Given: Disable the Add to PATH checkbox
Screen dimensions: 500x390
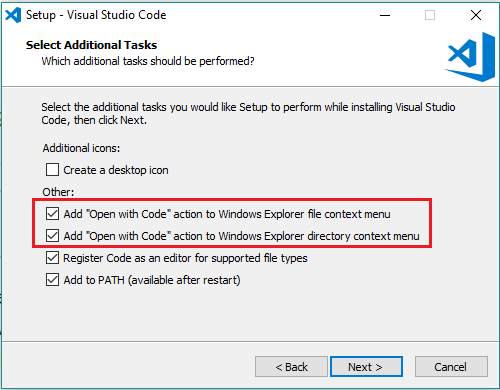Looking at the screenshot, I should [x=53, y=280].
